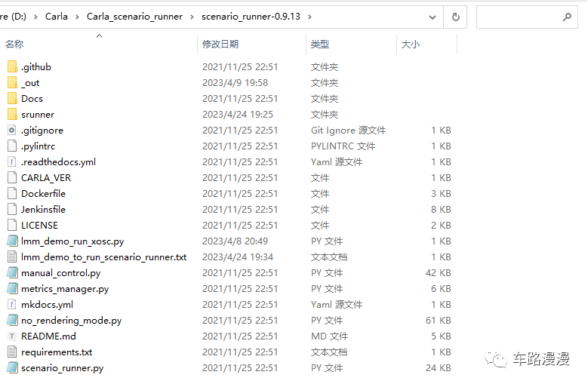The image size is (588, 384).
Task: Select the file name lmm_demo_run_xosc.py
Action: [x=72, y=241]
